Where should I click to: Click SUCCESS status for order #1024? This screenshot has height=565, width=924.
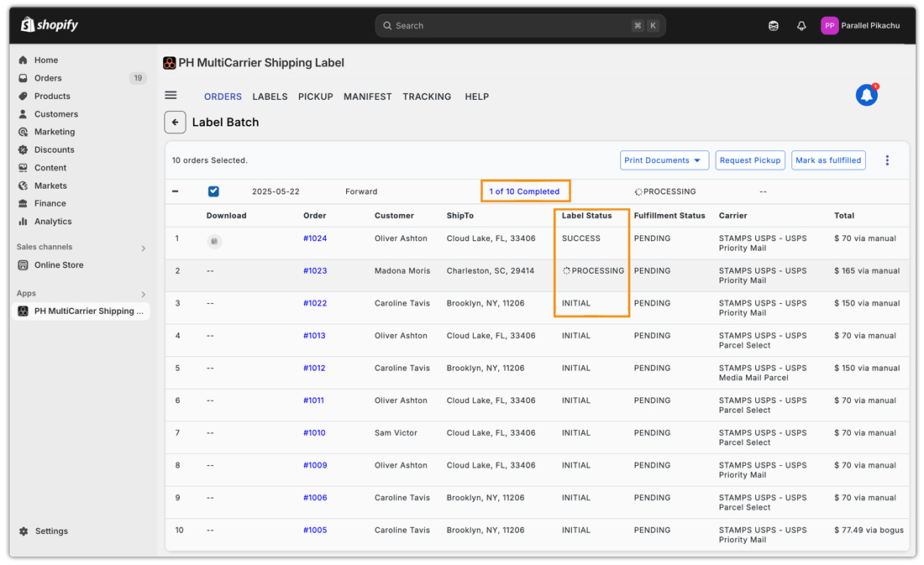580,238
